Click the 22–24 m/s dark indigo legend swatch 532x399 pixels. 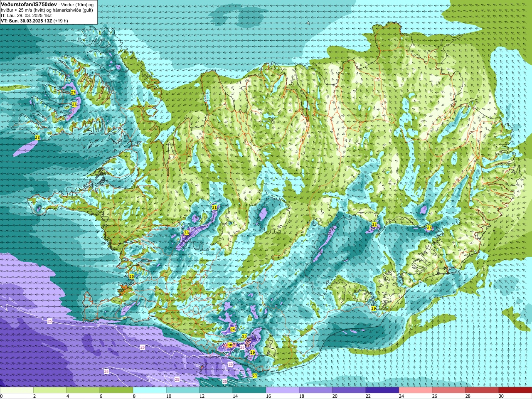(x=382, y=390)
